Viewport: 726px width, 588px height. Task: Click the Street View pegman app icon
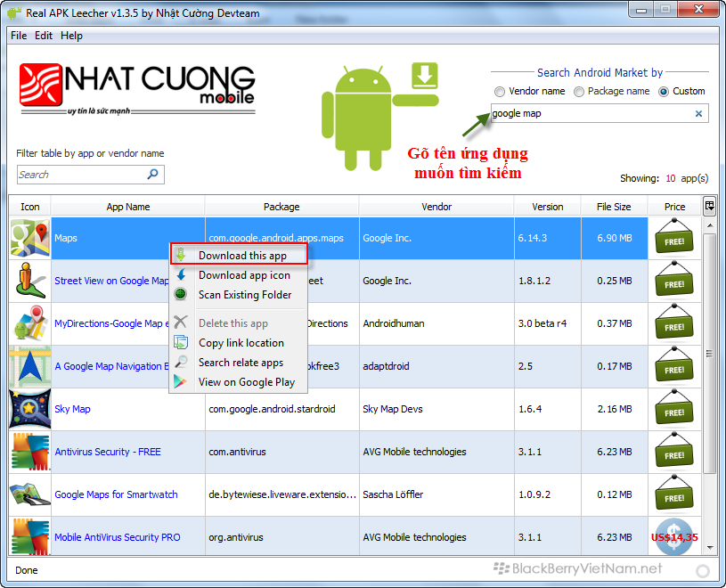[30, 281]
